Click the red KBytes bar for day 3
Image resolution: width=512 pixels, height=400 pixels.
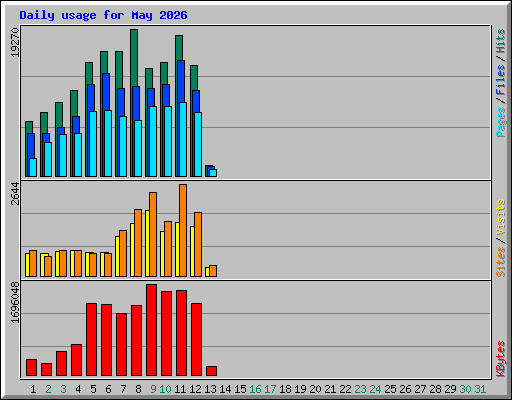point(61,364)
